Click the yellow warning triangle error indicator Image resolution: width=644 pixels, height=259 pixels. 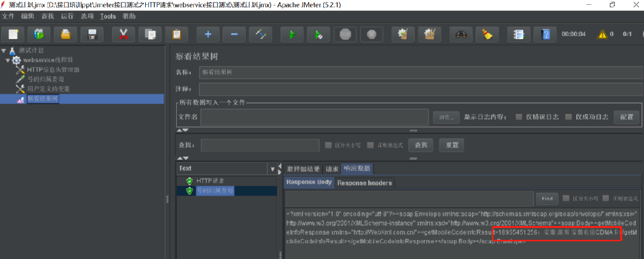[602, 34]
